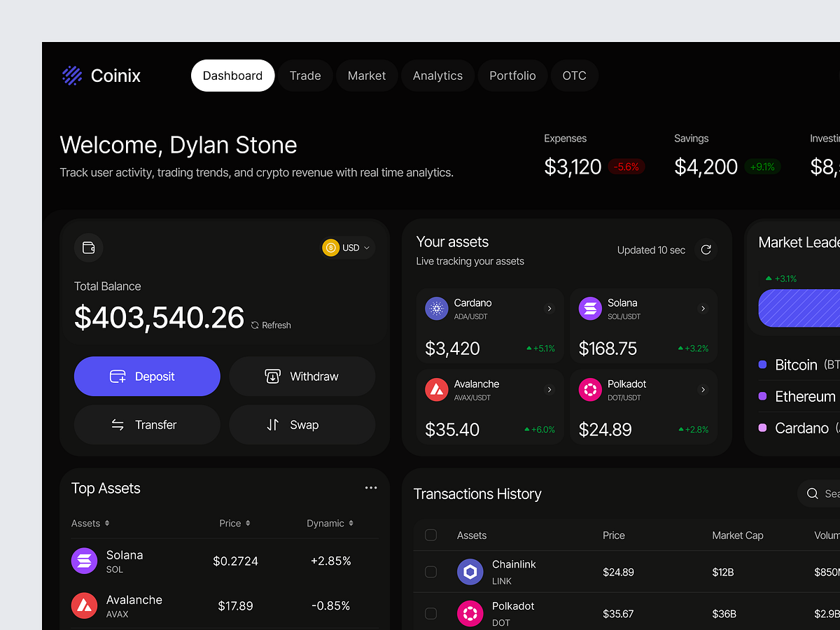Check the Chainlink row checkbox
This screenshot has height=630, width=840.
[431, 572]
